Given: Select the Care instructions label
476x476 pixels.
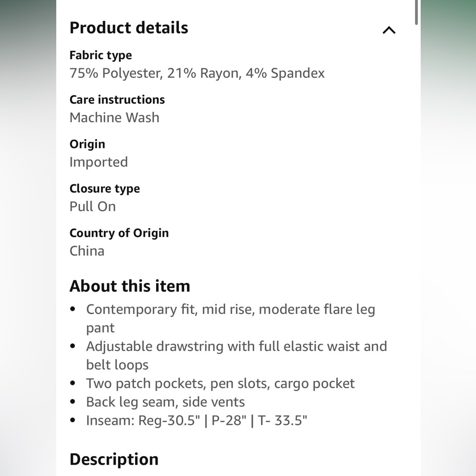Looking at the screenshot, I should pos(117,99).
